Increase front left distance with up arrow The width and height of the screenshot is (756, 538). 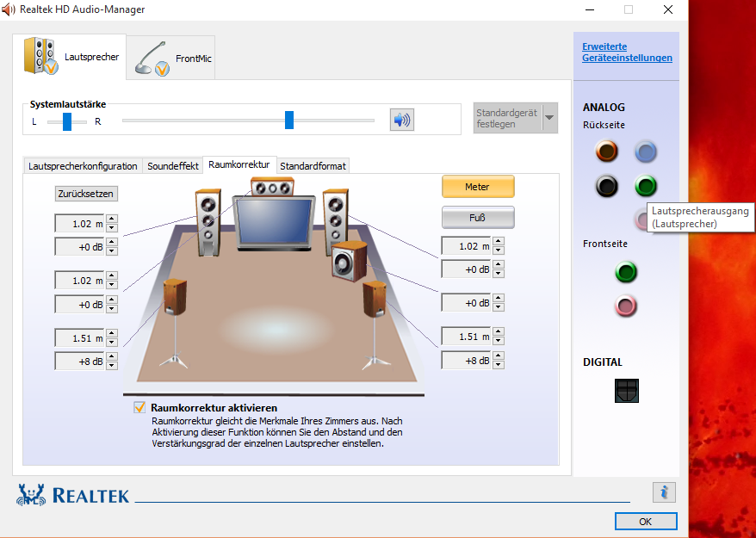pyautogui.click(x=112, y=220)
